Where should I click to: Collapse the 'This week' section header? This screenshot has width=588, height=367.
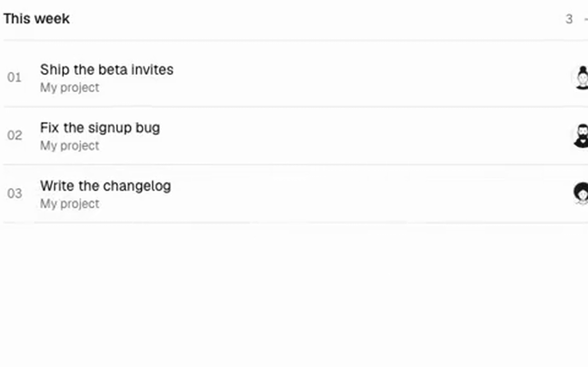coord(37,19)
